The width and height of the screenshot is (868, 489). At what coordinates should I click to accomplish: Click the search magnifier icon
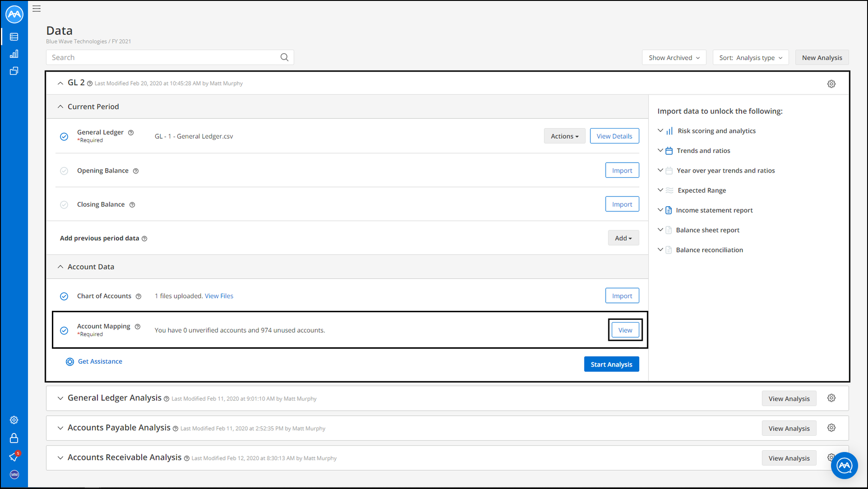pyautogui.click(x=284, y=57)
